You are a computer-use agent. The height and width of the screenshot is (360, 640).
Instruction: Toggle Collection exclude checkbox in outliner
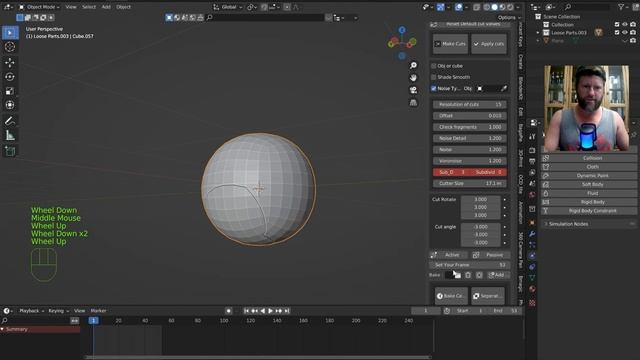tap(617, 24)
